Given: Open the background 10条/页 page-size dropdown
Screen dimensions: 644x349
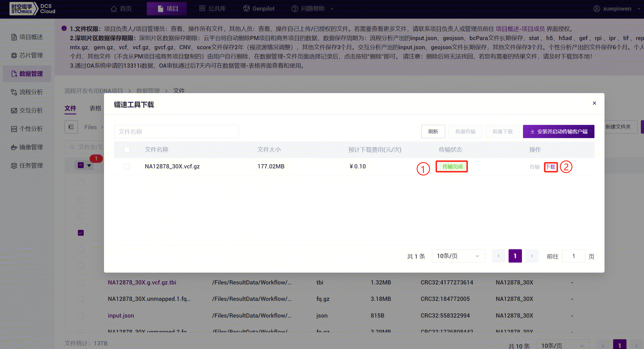Looking at the screenshot, I should click(x=563, y=345).
